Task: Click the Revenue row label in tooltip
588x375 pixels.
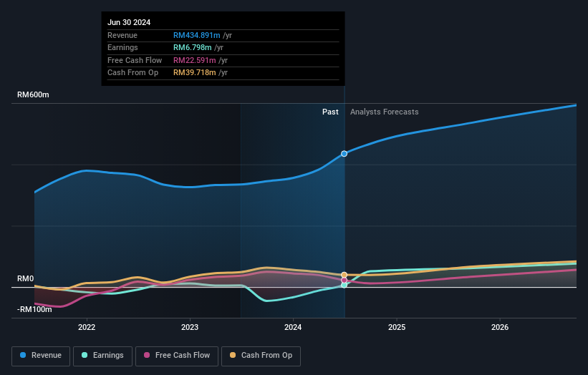Action: pos(122,35)
